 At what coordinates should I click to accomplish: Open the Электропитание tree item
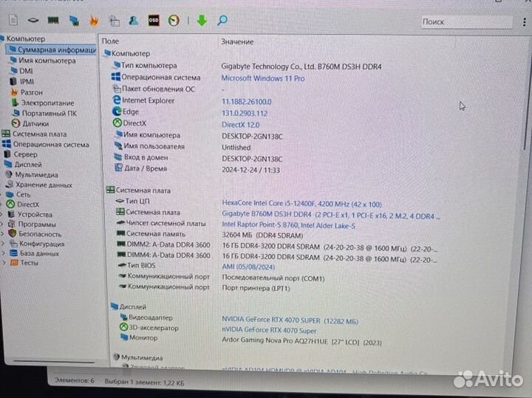(42, 103)
